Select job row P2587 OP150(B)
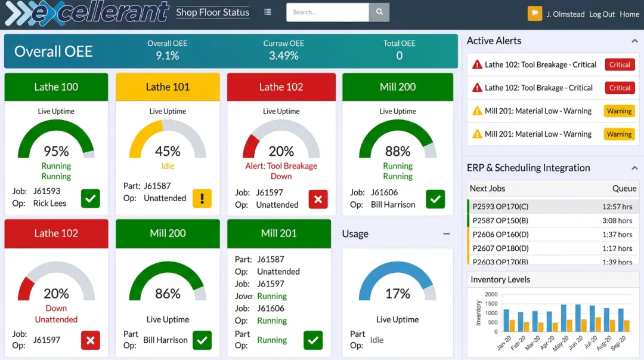This screenshot has height=360, width=644. point(553,220)
